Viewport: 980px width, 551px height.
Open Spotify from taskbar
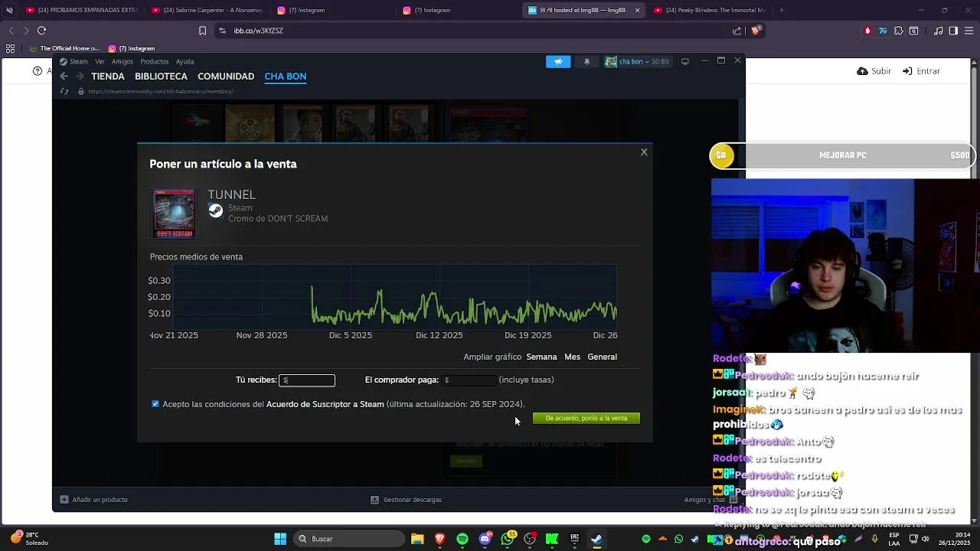[x=462, y=539]
